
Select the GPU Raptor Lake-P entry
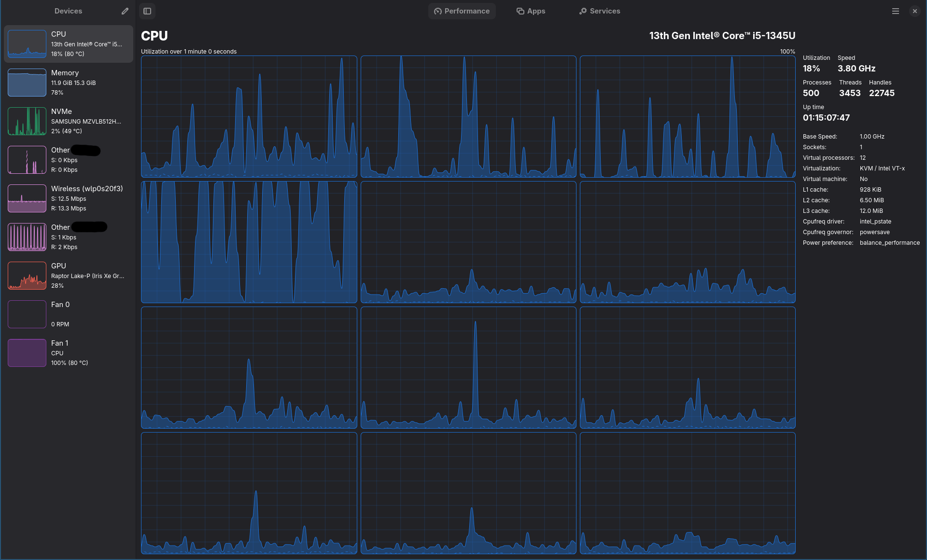[x=68, y=276]
